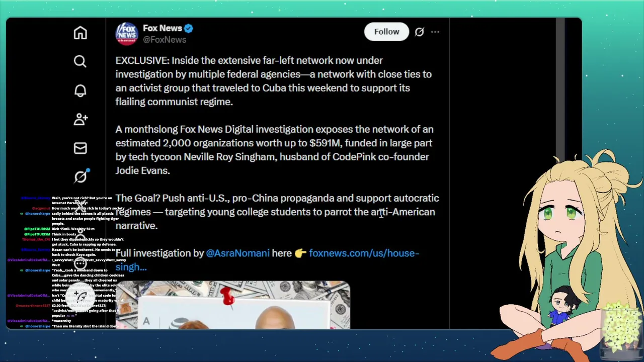Click the Grok icon next to Follow
The width and height of the screenshot is (644, 362).
(x=419, y=32)
